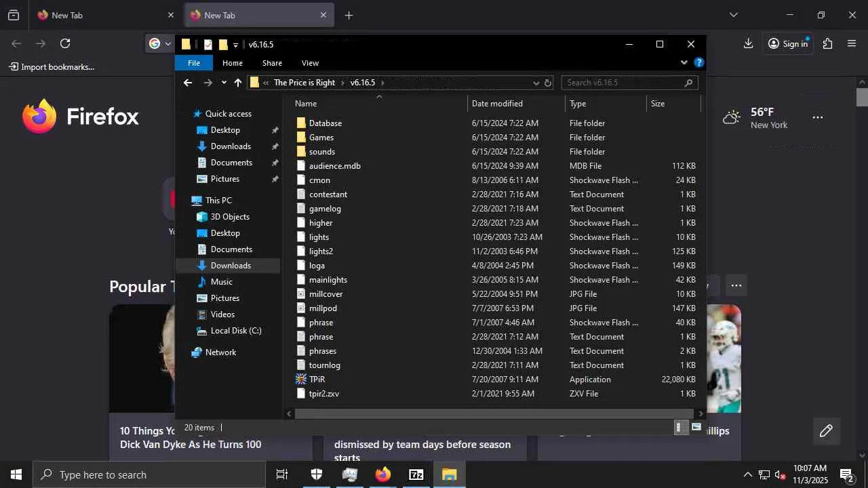Refresh the v6.16.5 folder view
This screenshot has width=868, height=488.
pyautogui.click(x=548, y=83)
